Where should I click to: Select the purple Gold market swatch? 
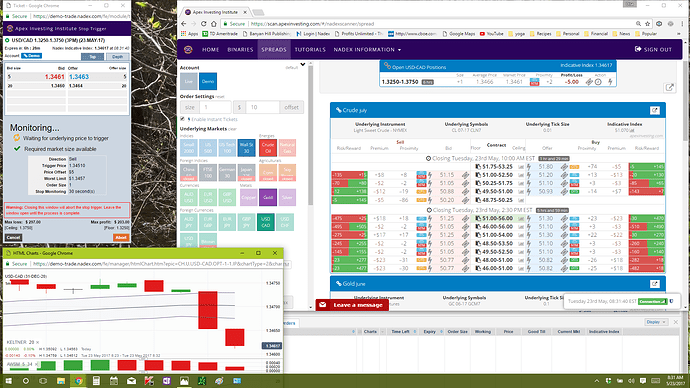point(268,198)
